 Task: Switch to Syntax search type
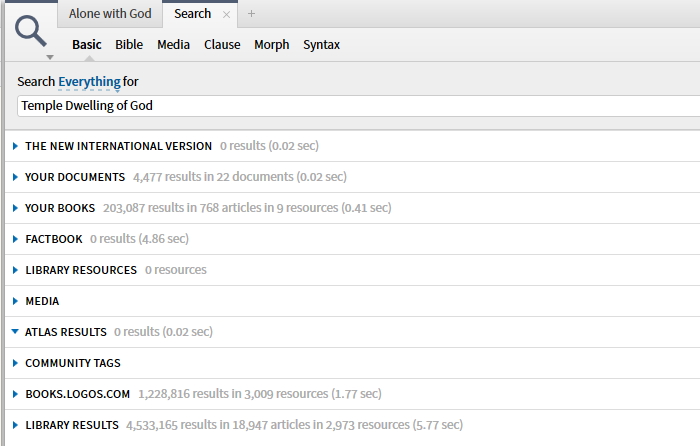coord(321,45)
